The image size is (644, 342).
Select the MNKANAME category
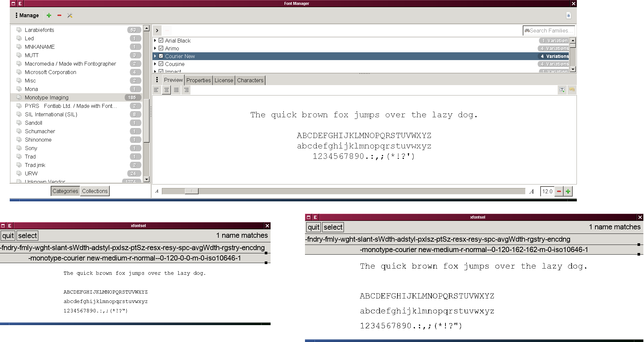point(76,47)
